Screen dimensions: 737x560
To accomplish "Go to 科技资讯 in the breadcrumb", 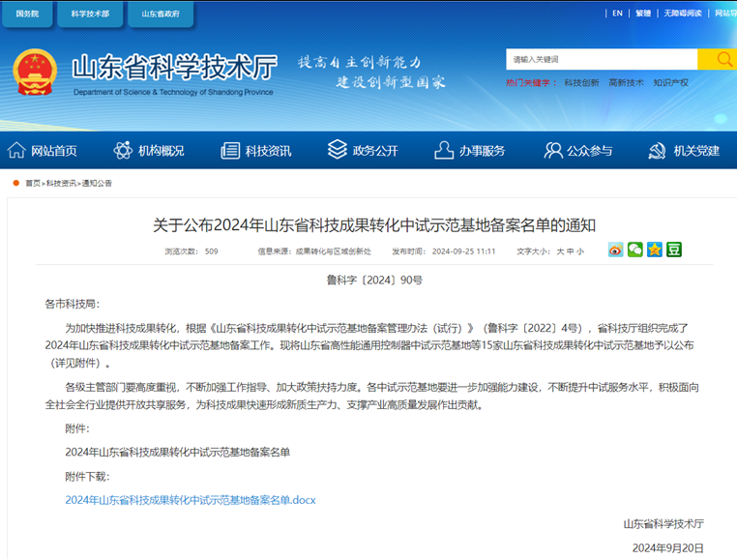I will pos(61,184).
